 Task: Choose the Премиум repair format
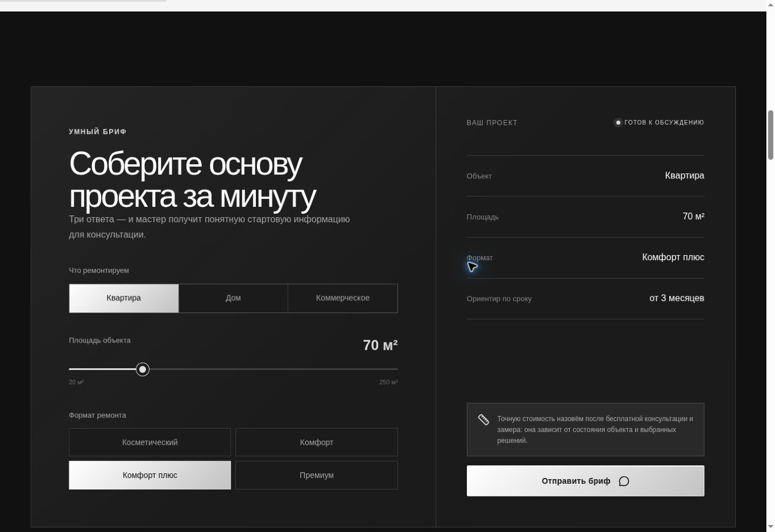click(316, 475)
